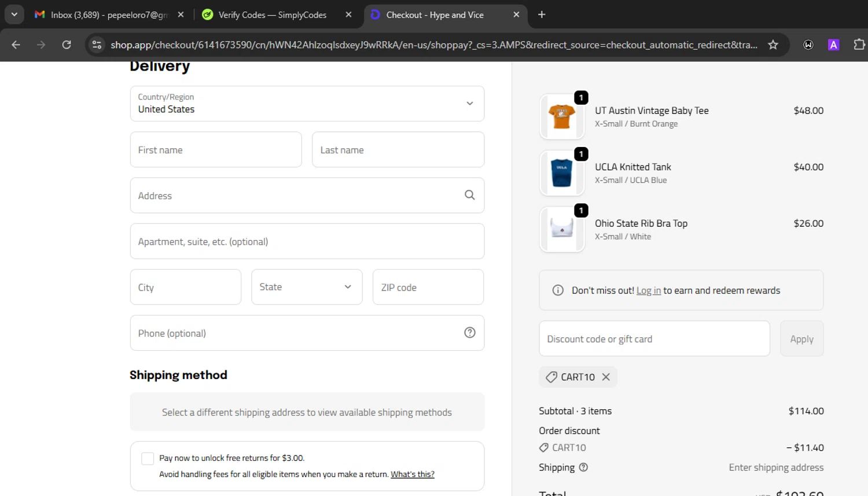The height and width of the screenshot is (496, 868).
Task: Click the Log in rewards link
Action: (x=649, y=291)
